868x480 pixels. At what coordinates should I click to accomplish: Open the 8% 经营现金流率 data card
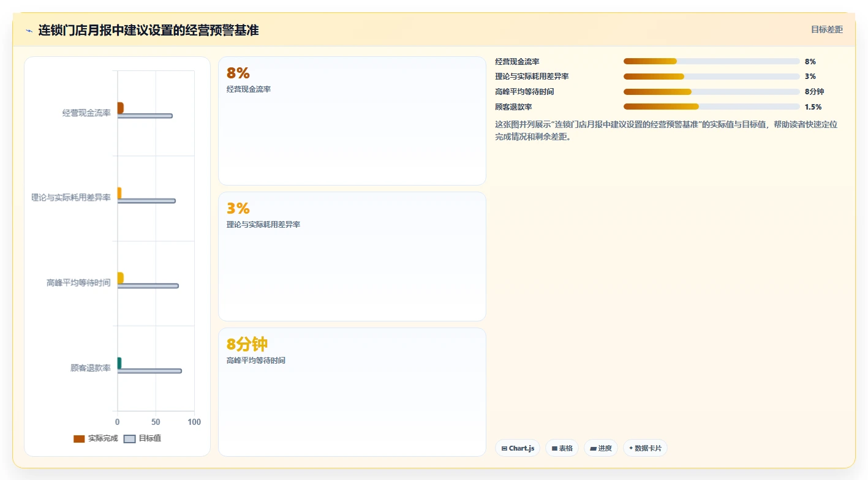pos(352,121)
